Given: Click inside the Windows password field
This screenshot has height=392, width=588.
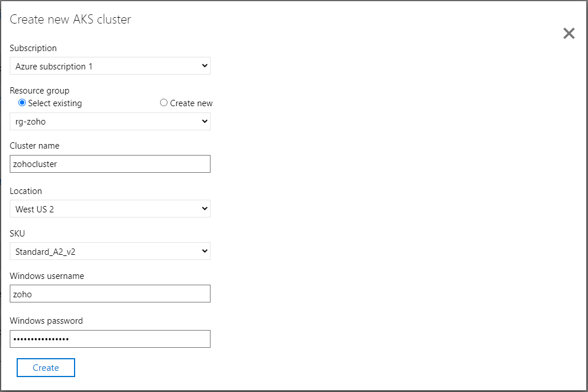Looking at the screenshot, I should 109,339.
